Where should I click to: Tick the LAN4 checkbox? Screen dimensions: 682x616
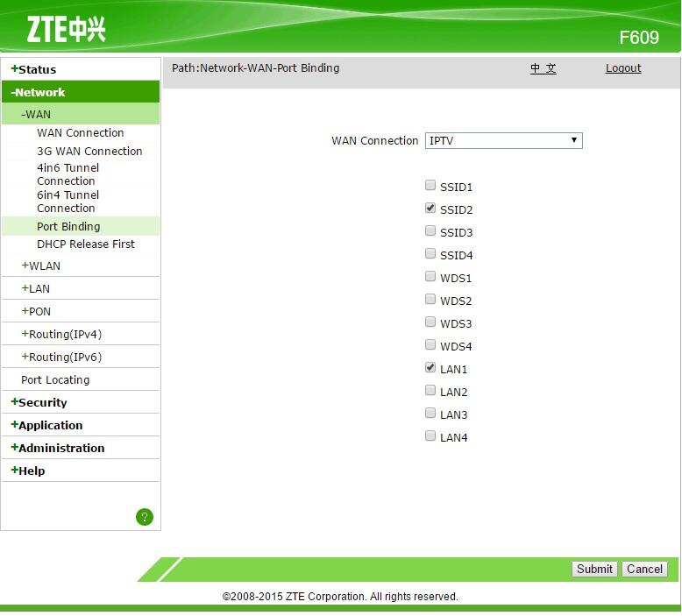click(x=430, y=435)
